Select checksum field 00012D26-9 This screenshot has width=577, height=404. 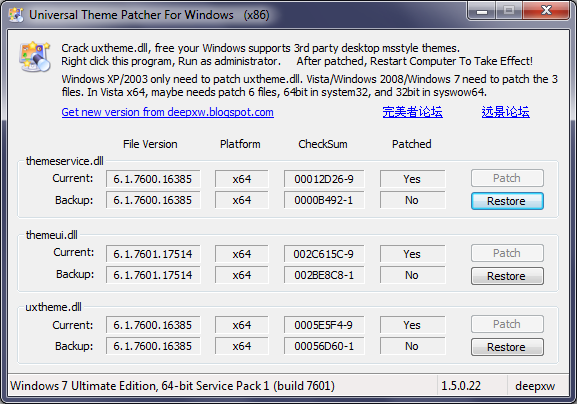tap(324, 179)
